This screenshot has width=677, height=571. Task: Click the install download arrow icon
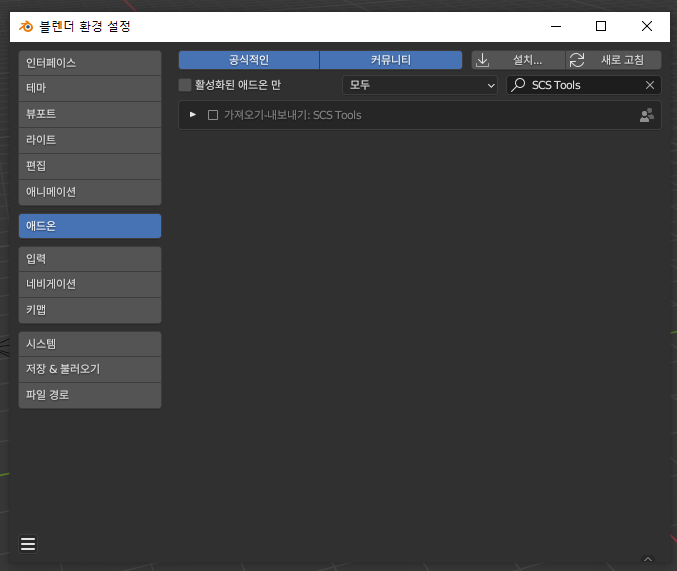tap(482, 60)
